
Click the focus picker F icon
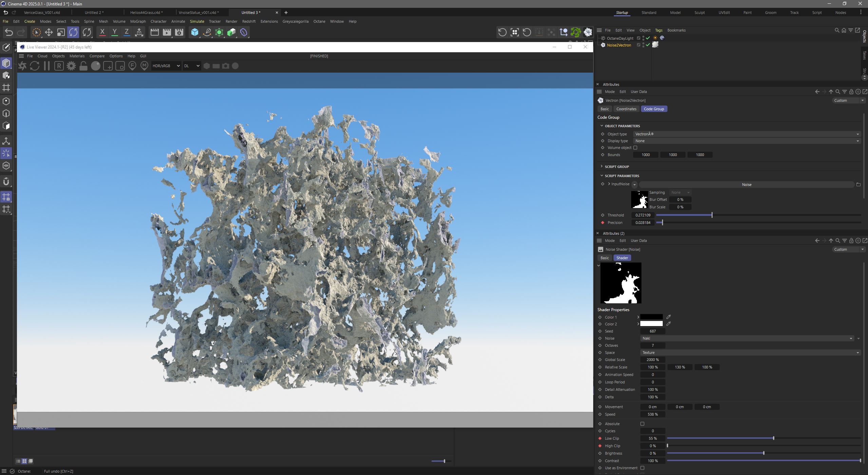point(132,66)
